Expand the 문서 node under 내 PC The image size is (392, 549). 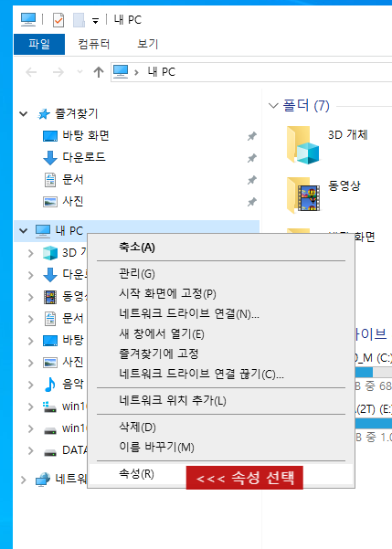tap(31, 319)
